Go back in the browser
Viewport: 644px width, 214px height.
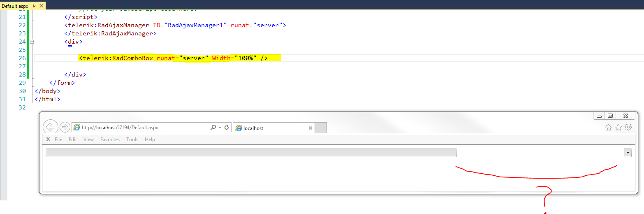click(x=50, y=127)
